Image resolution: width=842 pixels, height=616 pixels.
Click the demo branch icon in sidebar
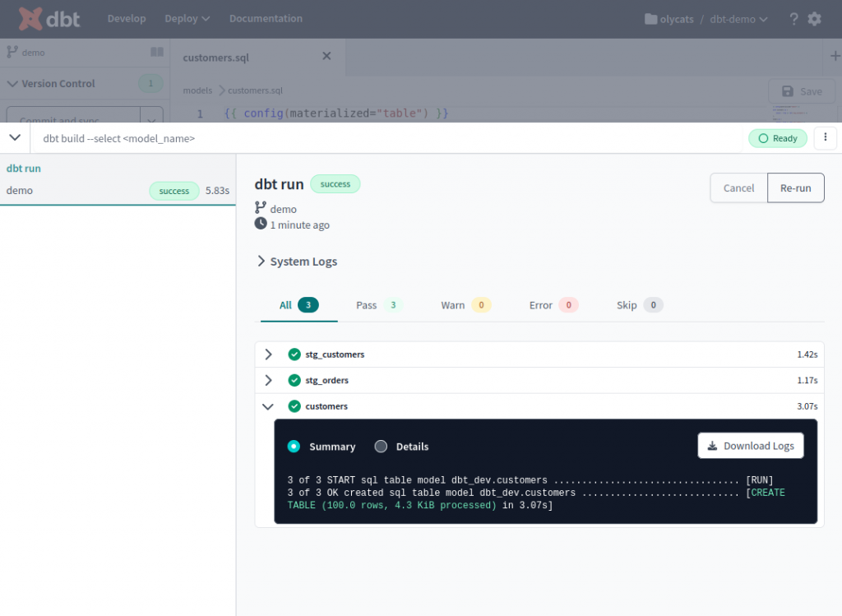tap(12, 52)
